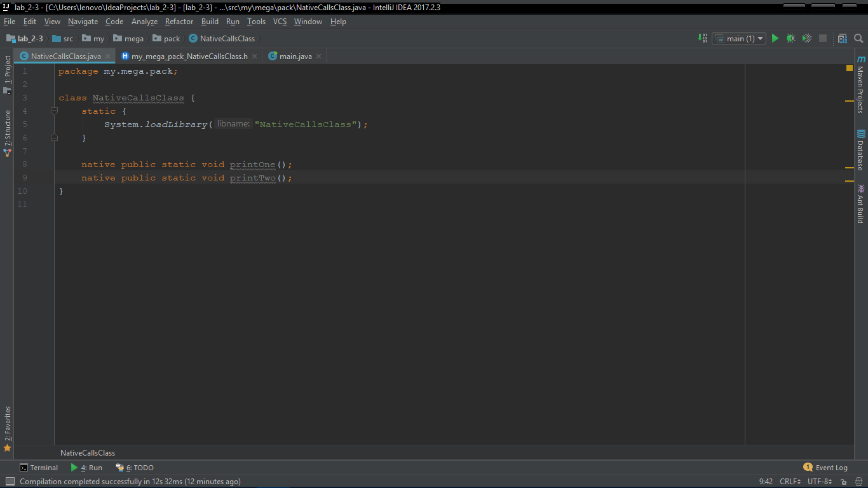Open the Navigate menu
This screenshot has height=488, width=868.
pyautogui.click(x=83, y=22)
